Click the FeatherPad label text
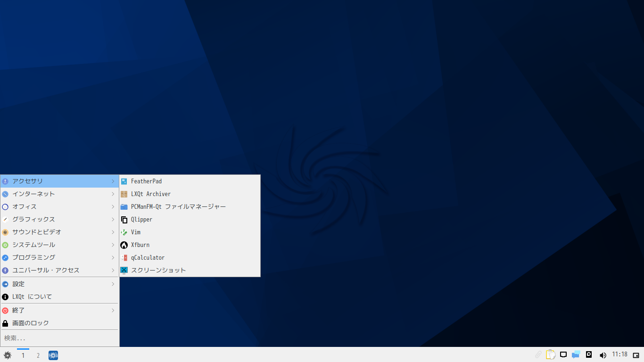 coord(146,181)
